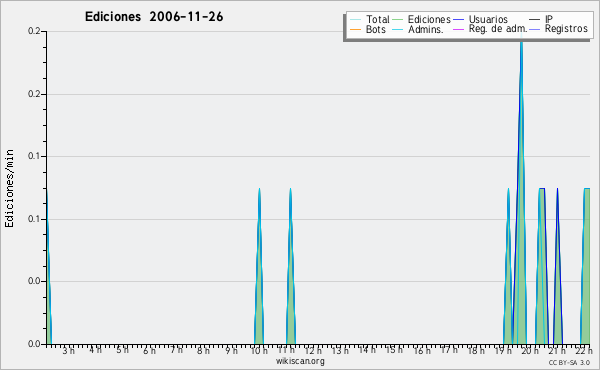Click the black IP legend line swatch
Viewport: 600px width, 370px height.
535,20
